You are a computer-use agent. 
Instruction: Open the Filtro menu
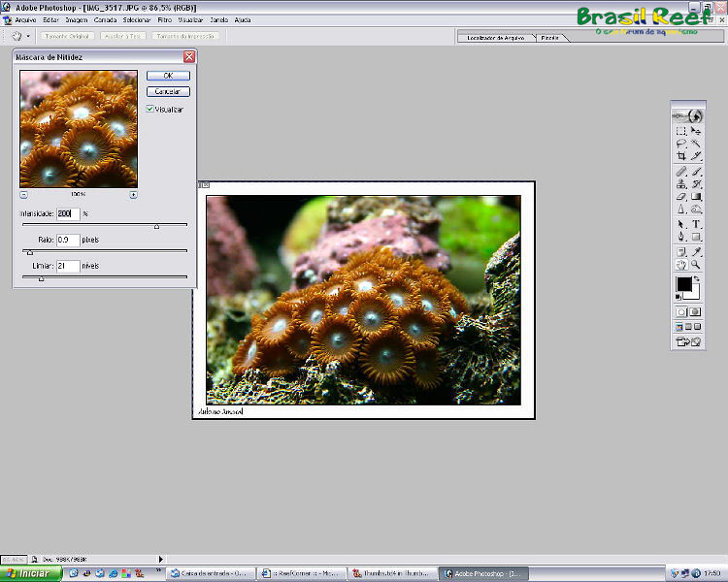point(165,19)
